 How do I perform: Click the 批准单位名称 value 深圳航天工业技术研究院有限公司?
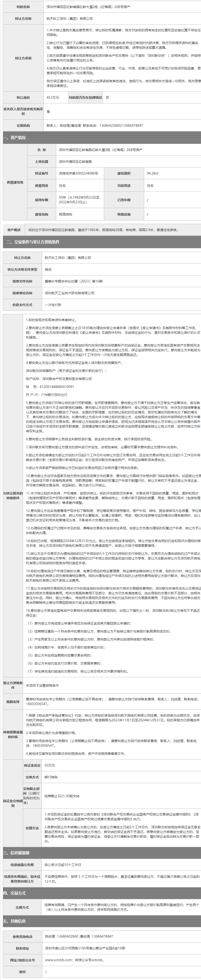coord(70,293)
